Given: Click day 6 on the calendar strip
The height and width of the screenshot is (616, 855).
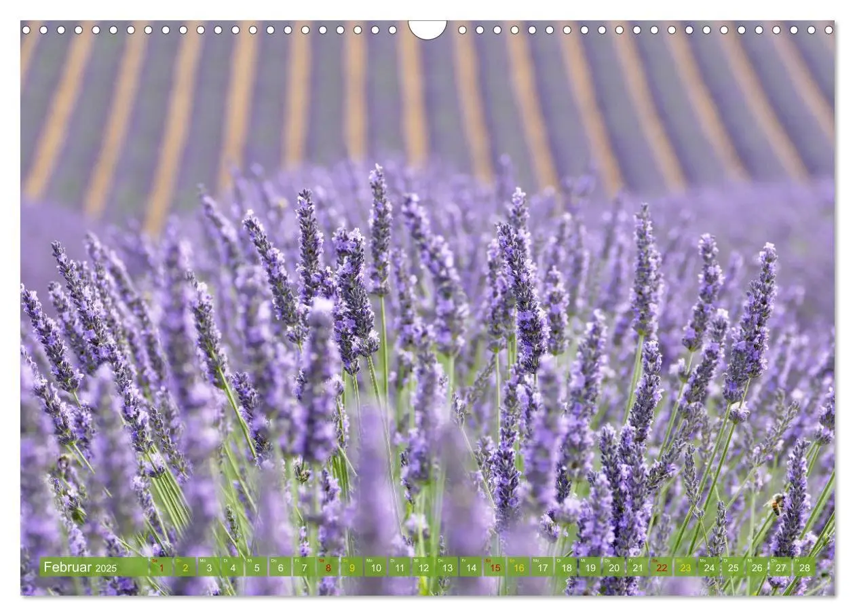Looking at the screenshot, I should point(280,567).
